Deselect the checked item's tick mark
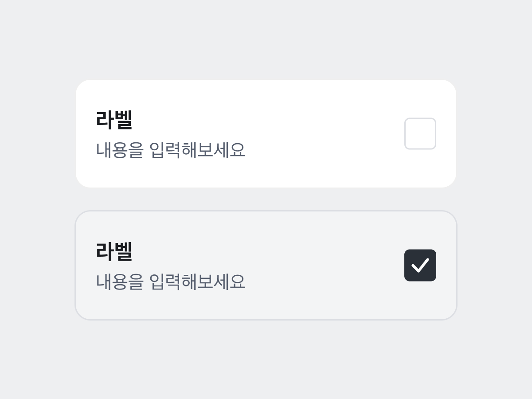532x399 pixels. click(x=420, y=265)
